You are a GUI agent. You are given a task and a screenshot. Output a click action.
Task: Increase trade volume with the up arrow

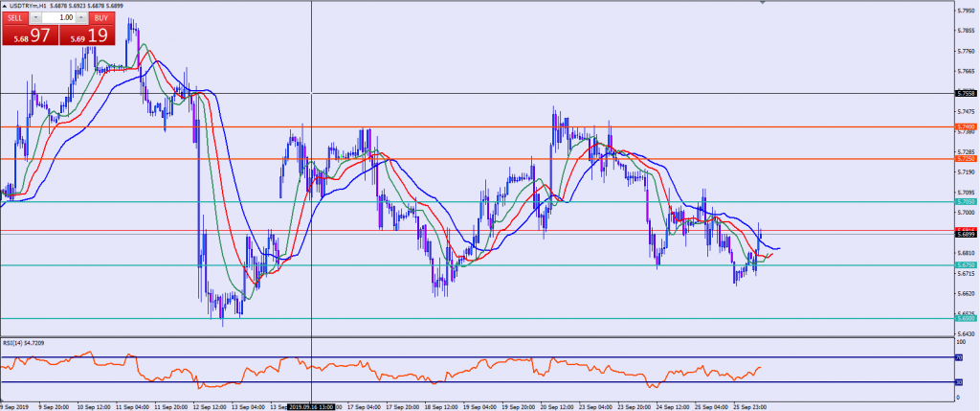point(80,18)
